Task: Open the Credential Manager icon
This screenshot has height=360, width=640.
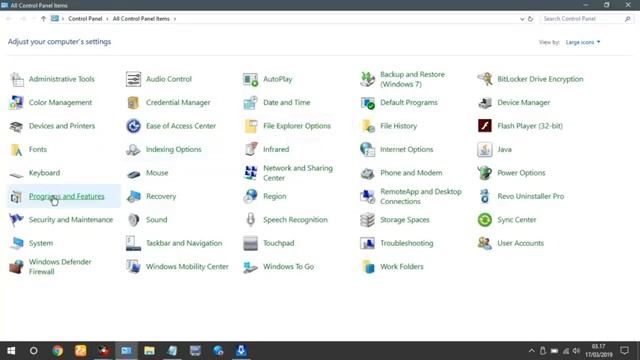Action: pyautogui.click(x=133, y=102)
